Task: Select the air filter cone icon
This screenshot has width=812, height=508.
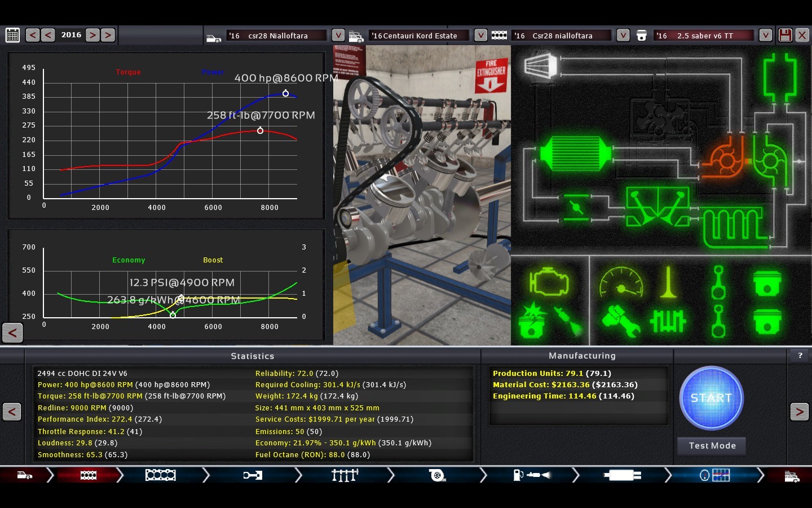Action: pyautogui.click(x=540, y=66)
